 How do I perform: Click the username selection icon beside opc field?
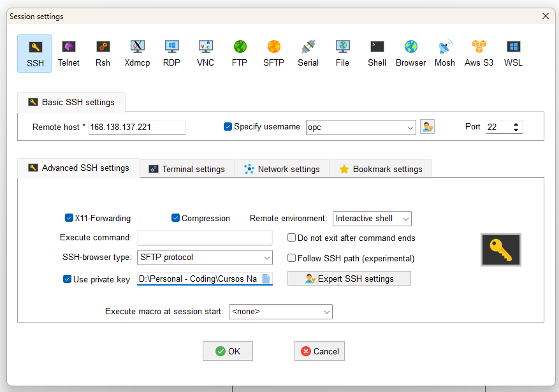click(427, 127)
